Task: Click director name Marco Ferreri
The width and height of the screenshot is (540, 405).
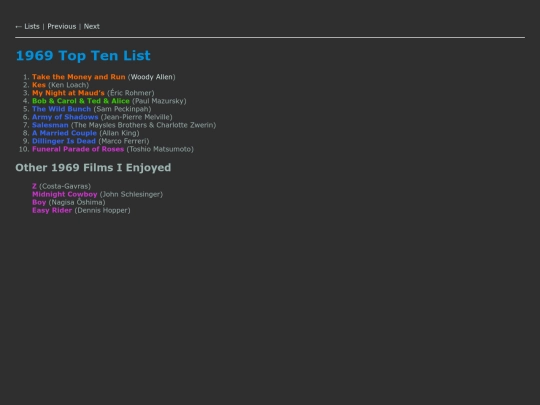Action: click(124, 141)
